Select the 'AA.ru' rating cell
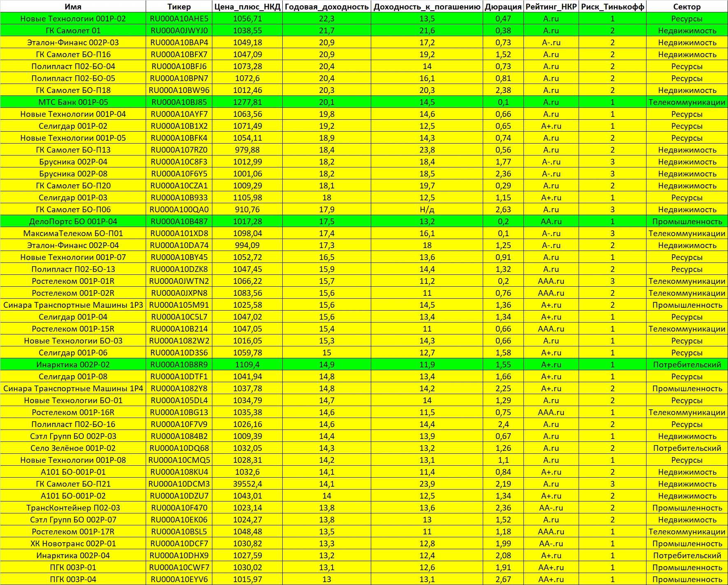The image size is (728, 585). [551, 221]
